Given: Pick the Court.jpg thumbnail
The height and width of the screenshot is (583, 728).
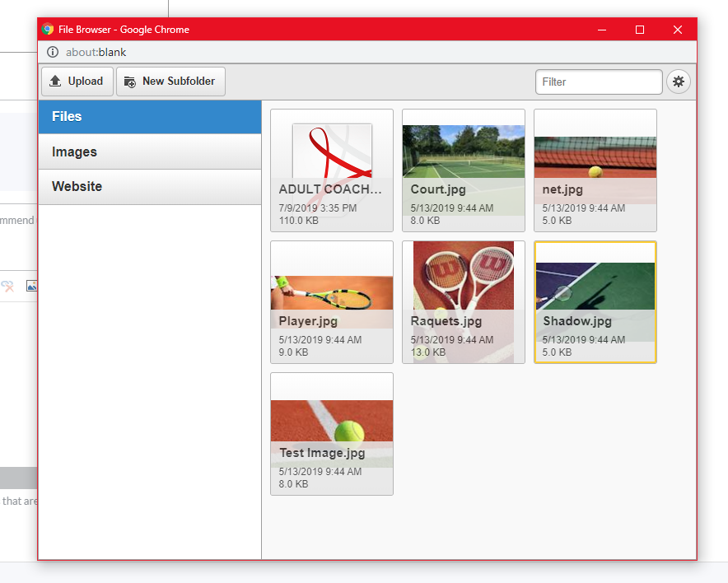Looking at the screenshot, I should coord(464,170).
